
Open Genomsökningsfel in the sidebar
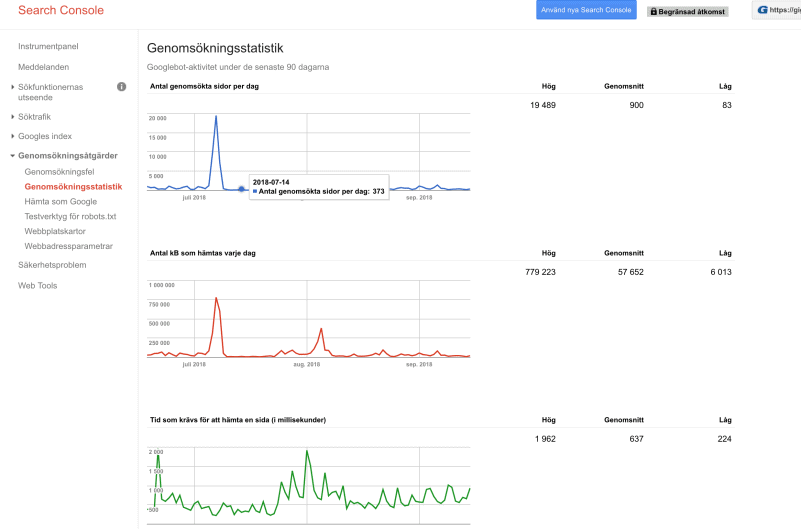[x=59, y=172]
